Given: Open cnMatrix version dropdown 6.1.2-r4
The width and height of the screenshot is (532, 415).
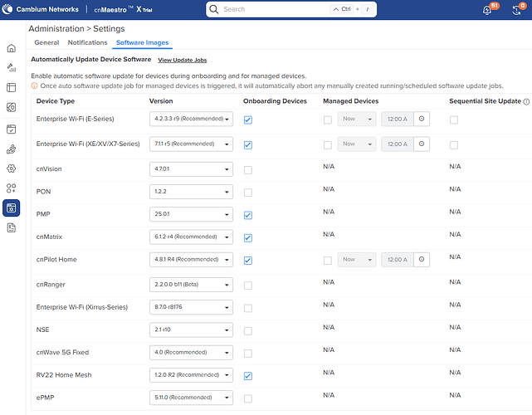Looking at the screenshot, I should tap(191, 237).
